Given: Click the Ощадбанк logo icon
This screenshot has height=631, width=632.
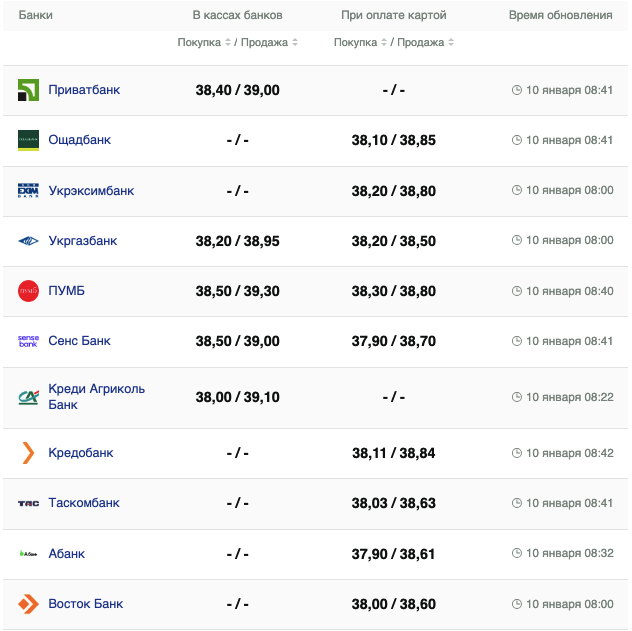Looking at the screenshot, I should tap(28, 140).
